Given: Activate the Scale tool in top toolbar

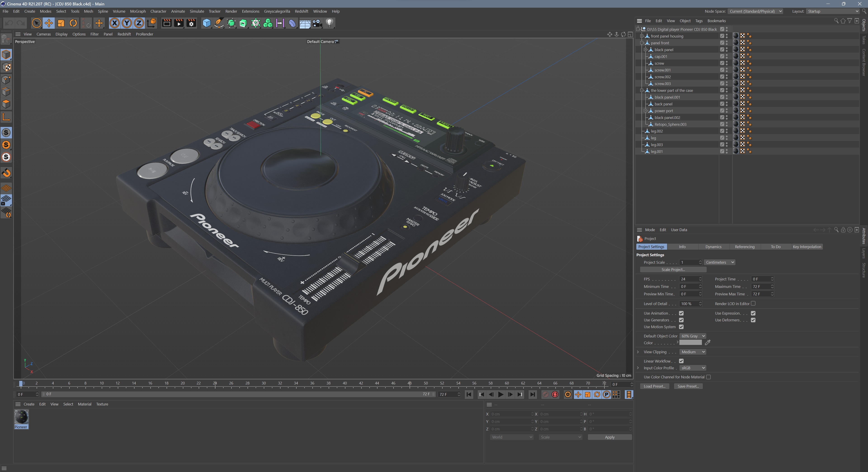Looking at the screenshot, I should pos(61,23).
